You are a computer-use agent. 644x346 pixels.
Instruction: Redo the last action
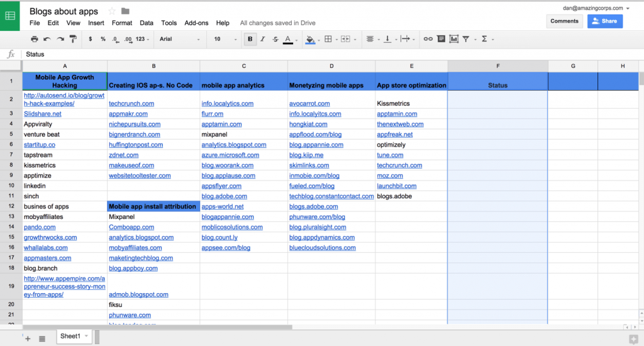pyautogui.click(x=60, y=39)
